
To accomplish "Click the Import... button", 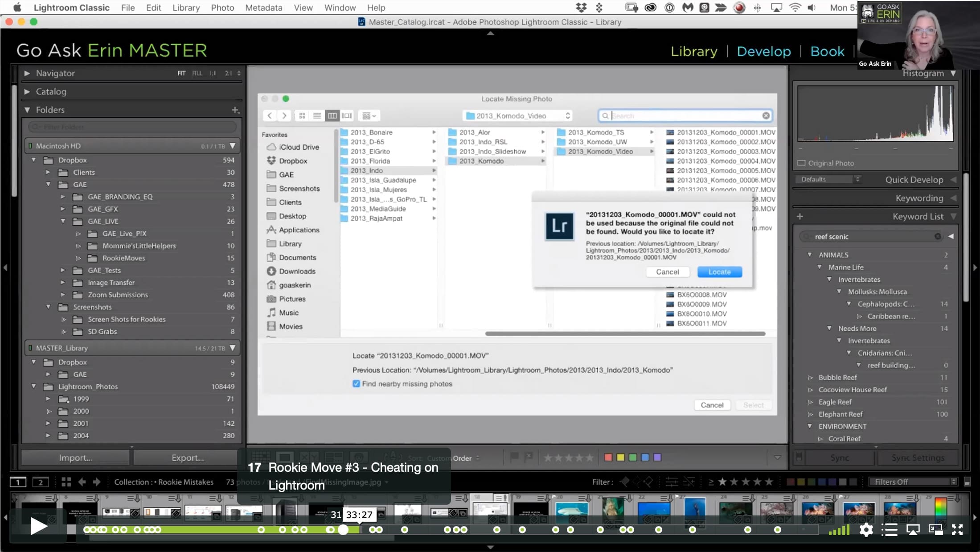I will [75, 458].
